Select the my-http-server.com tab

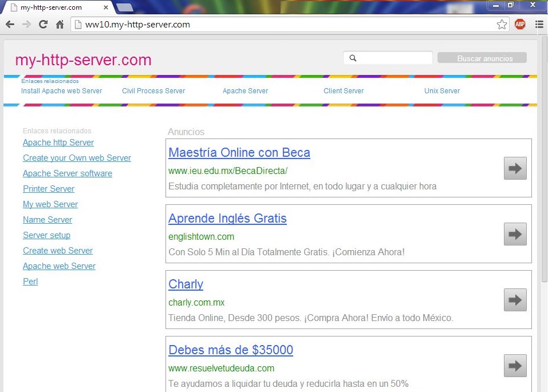coord(58,7)
